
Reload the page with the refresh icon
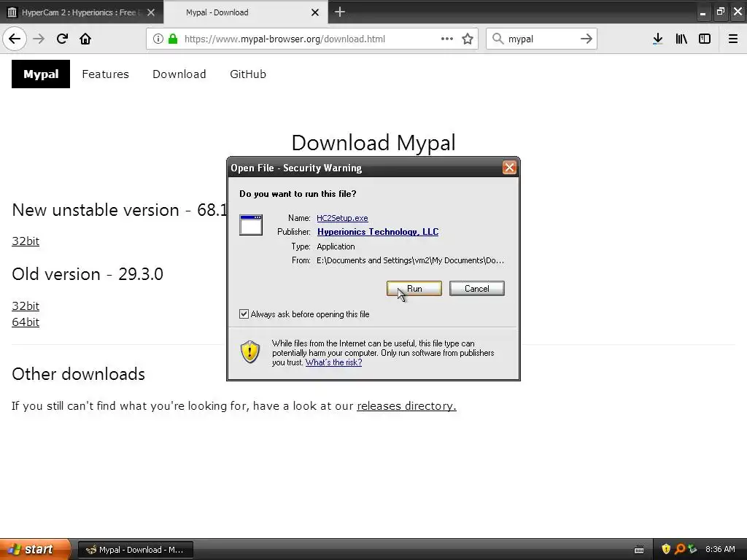(62, 39)
